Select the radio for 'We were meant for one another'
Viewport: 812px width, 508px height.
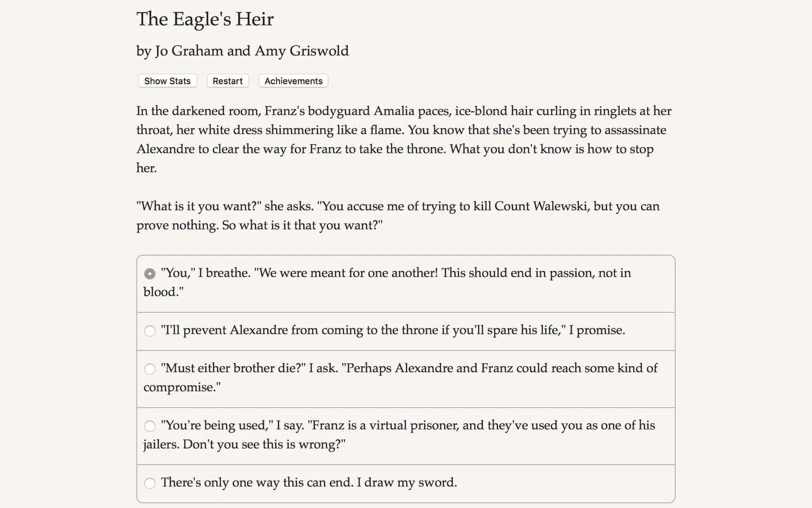pos(149,273)
